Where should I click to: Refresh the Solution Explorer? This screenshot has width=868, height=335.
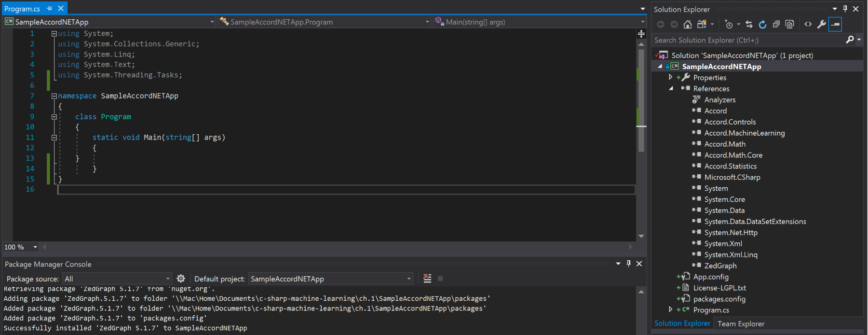pos(762,24)
